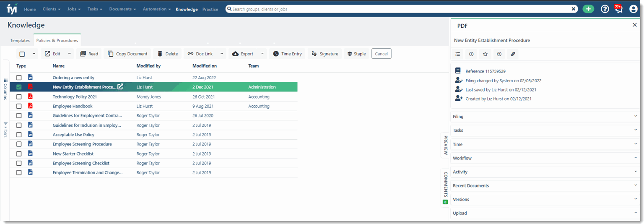
Task: Open the user profile icon
Action: pos(634,9)
